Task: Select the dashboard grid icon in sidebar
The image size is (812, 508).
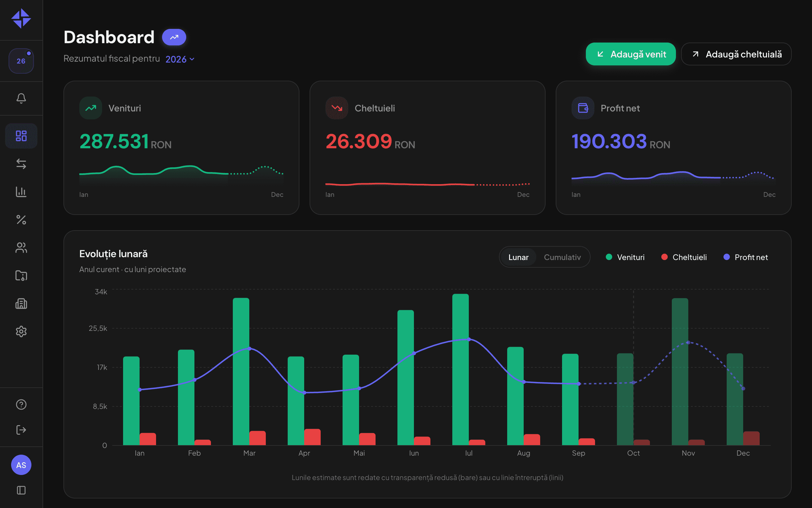Action: [21, 136]
